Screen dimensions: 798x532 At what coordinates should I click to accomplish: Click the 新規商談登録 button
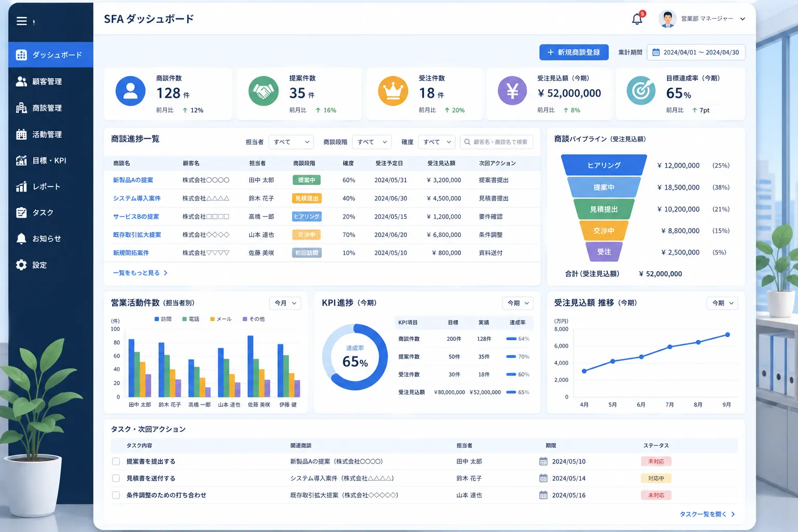(574, 52)
